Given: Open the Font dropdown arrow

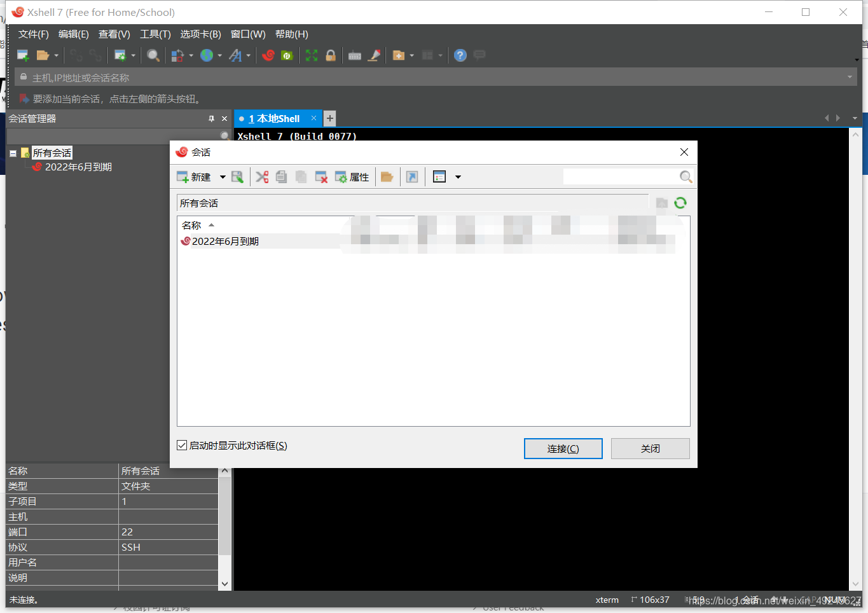Looking at the screenshot, I should 248,55.
